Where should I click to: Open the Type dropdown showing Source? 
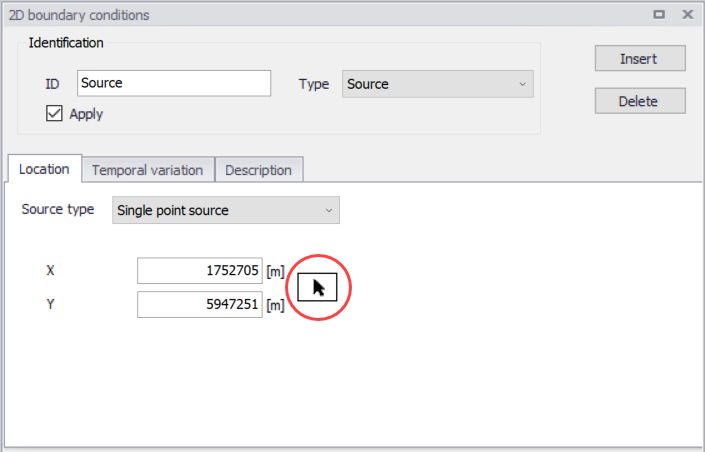[x=437, y=84]
